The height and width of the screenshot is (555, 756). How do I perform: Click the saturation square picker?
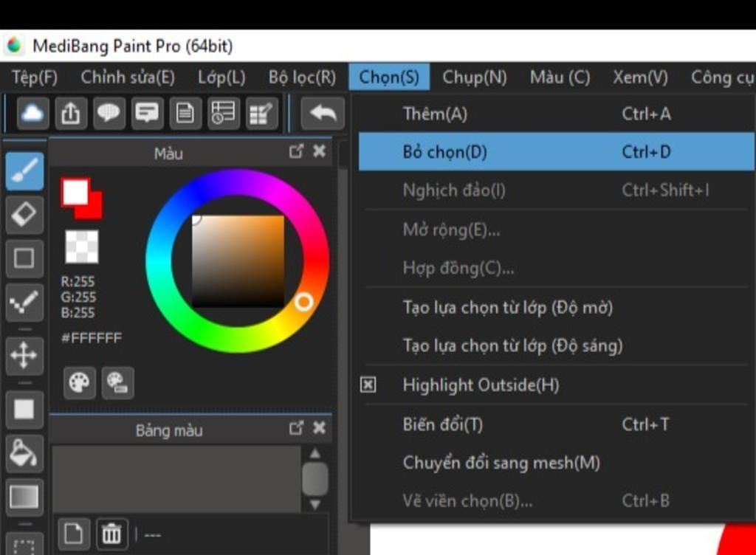238,261
